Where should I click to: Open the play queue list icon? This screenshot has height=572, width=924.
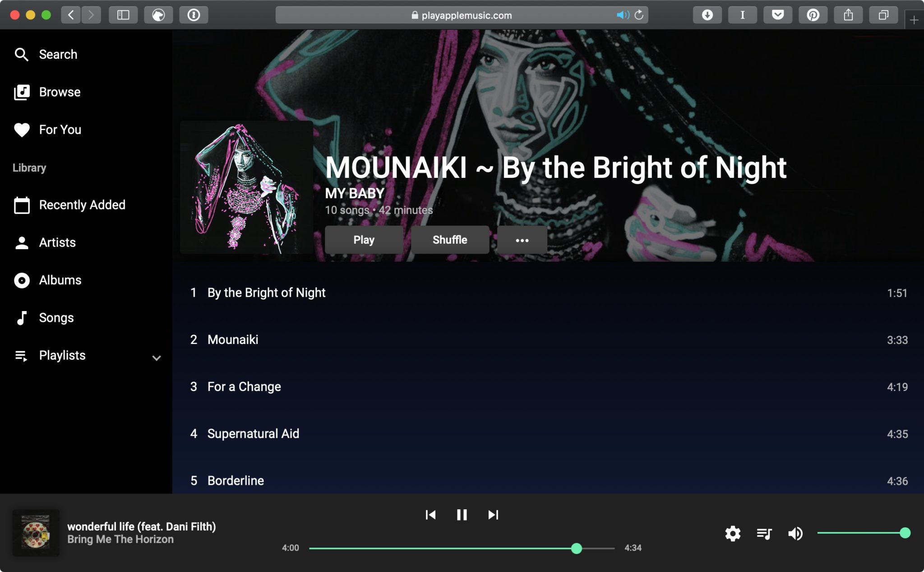click(764, 534)
